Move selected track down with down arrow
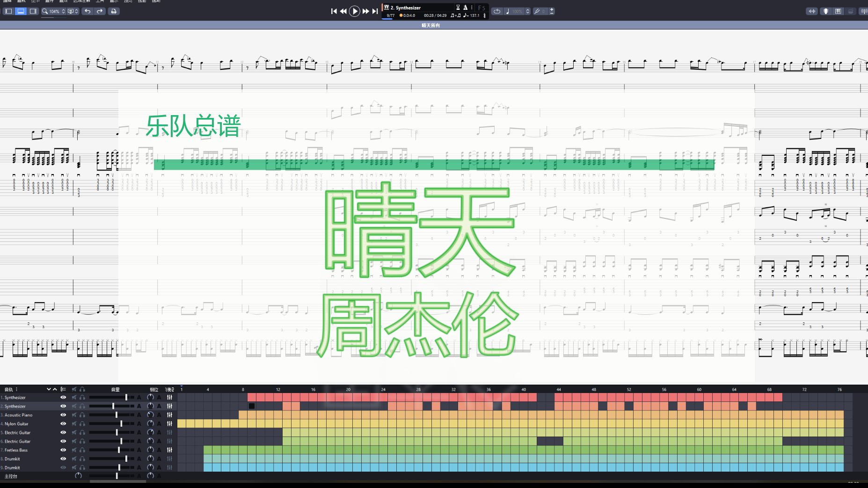This screenshot has height=488, width=868. pos(49,389)
